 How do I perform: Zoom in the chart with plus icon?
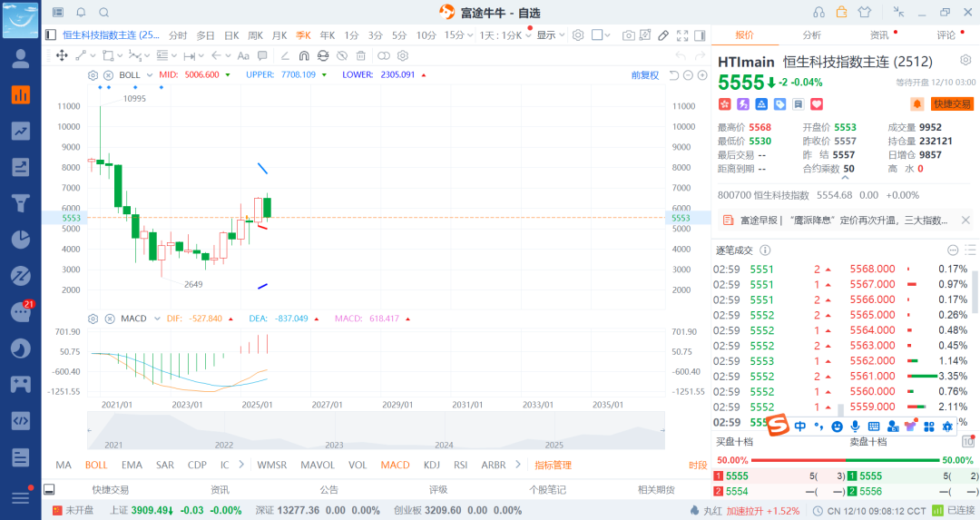[702, 75]
